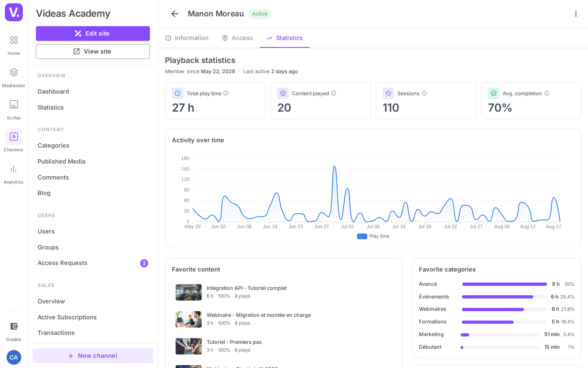Screen dimensions: 588x368
Task: Open the three-dot more options menu
Action: point(576,14)
